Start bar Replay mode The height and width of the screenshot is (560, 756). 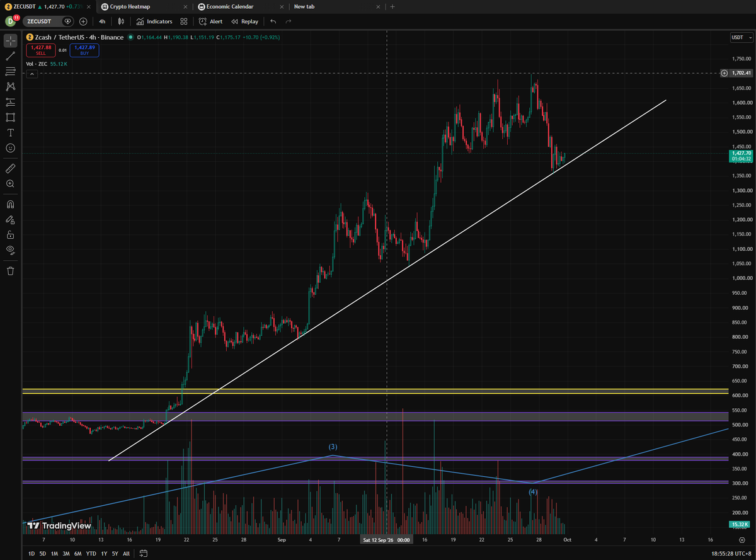245,21
